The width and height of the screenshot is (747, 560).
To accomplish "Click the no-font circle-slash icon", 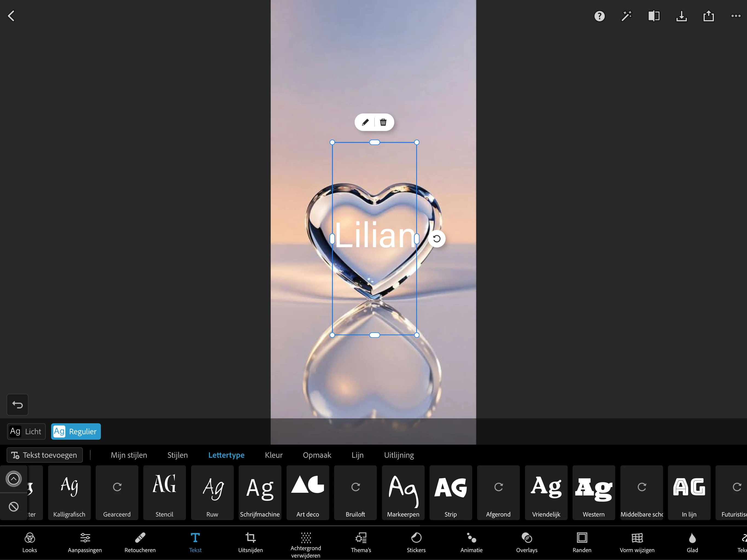I will click(x=13, y=506).
